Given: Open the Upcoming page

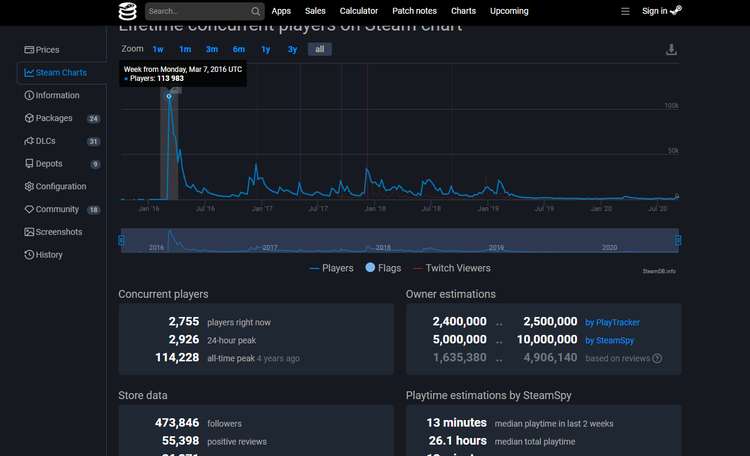Looking at the screenshot, I should click(x=509, y=11).
